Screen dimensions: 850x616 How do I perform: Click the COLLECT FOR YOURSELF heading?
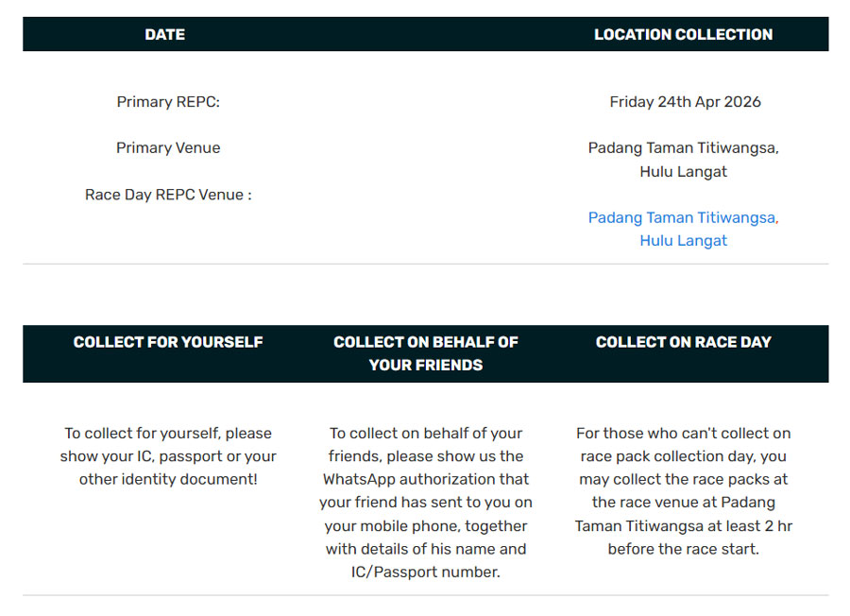pyautogui.click(x=168, y=342)
